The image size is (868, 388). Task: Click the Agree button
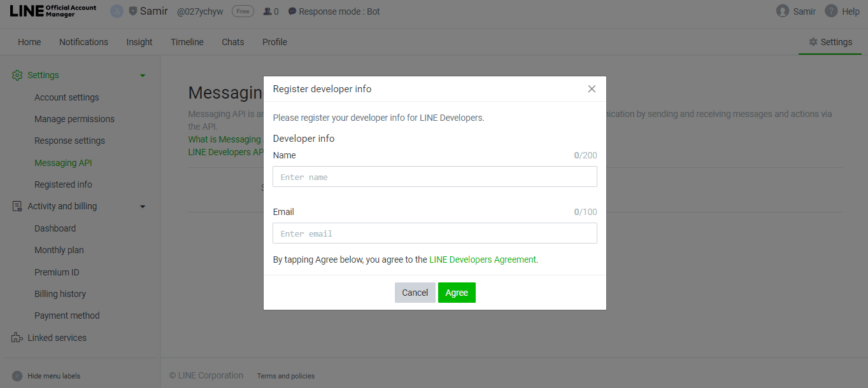click(x=457, y=292)
